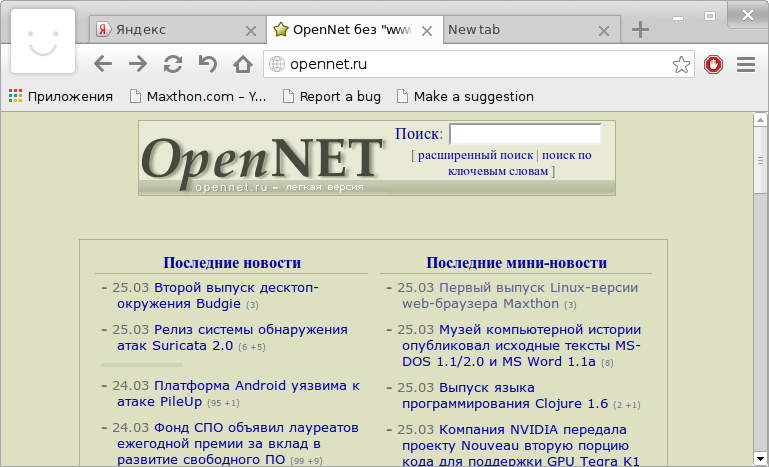Viewport: 769px width, 467px height.
Task: Click the (95 +1) comments count for PileUp
Action: click(x=223, y=403)
